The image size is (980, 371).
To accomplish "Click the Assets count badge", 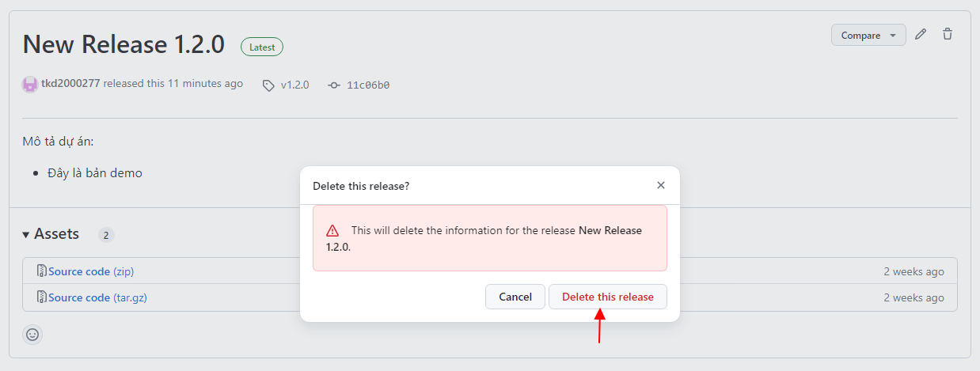I will click(x=106, y=235).
